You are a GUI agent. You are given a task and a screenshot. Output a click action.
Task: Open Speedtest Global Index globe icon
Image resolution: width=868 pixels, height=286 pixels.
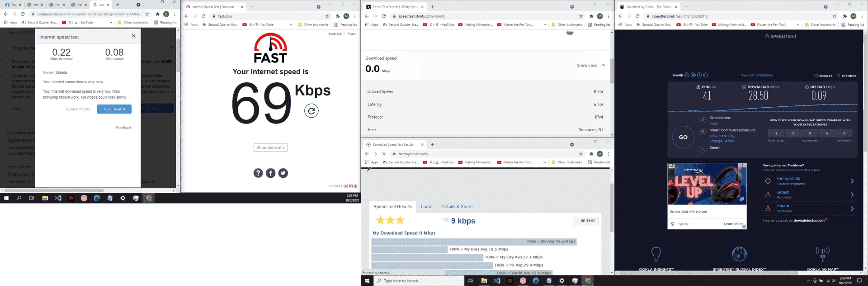point(739,254)
